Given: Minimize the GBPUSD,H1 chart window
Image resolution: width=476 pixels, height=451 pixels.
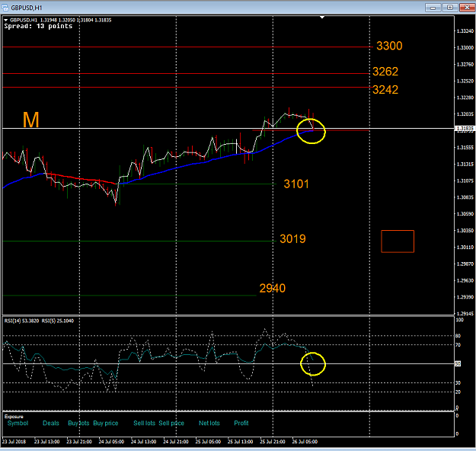Looking at the screenshot, I should [x=433, y=8].
